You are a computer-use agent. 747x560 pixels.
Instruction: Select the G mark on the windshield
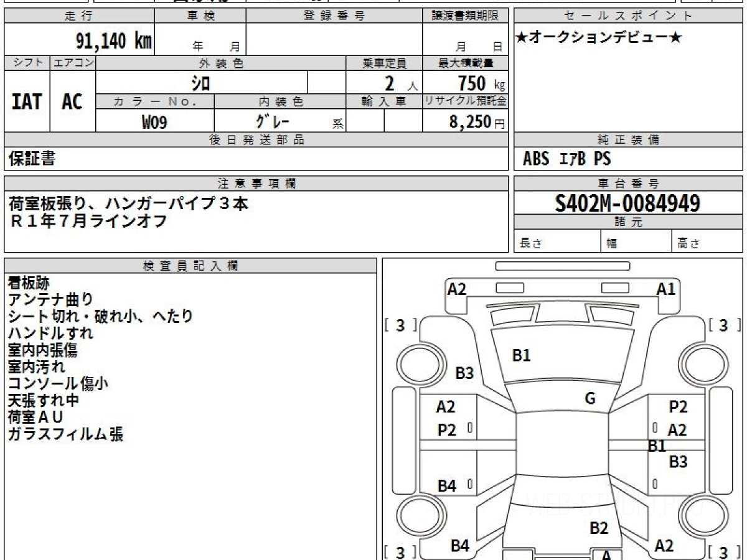pos(590,399)
